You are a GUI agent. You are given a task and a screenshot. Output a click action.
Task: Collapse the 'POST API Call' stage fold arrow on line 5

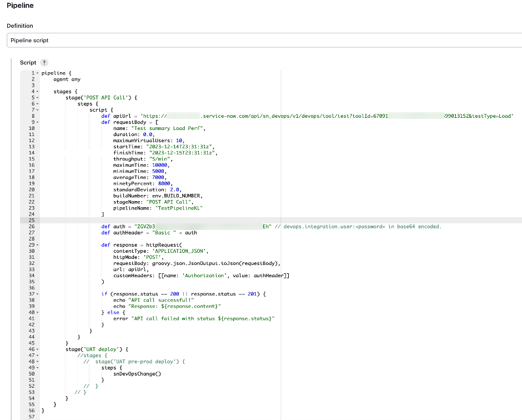(37, 98)
